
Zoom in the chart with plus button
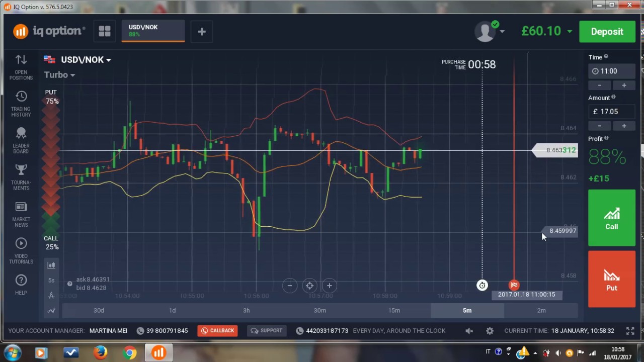tap(329, 286)
